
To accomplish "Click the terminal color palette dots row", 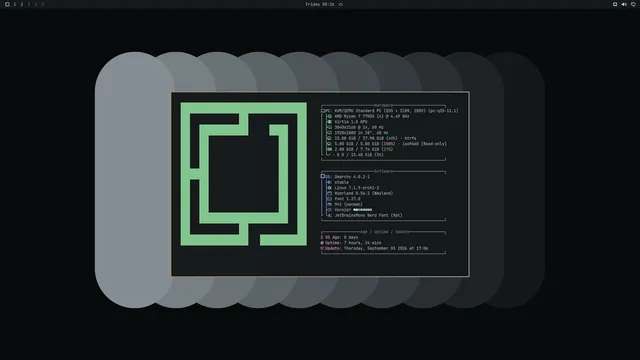I will [362, 210].
